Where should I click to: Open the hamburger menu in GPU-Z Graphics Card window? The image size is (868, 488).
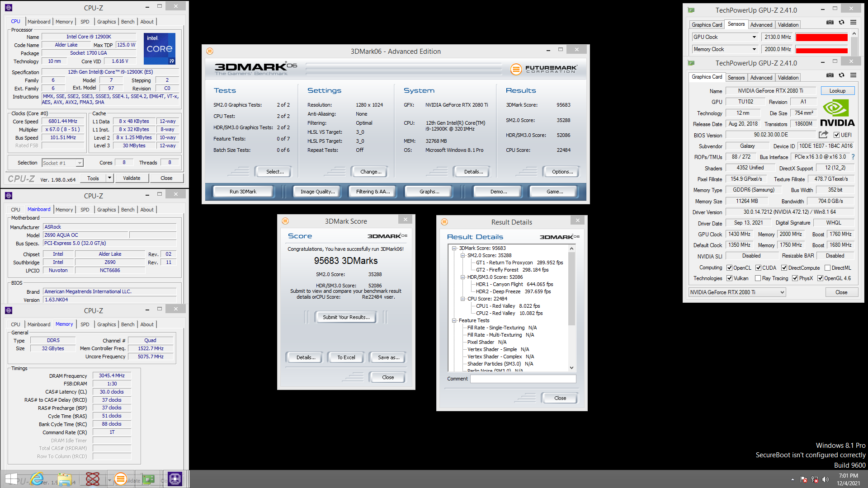click(x=853, y=75)
